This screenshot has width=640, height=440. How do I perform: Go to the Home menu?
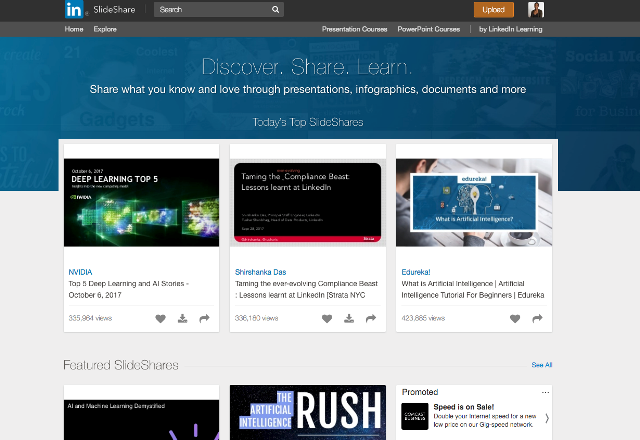point(74,29)
